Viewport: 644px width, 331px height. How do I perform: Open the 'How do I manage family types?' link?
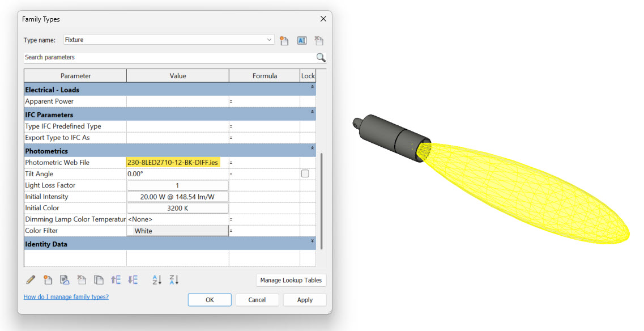(x=66, y=296)
